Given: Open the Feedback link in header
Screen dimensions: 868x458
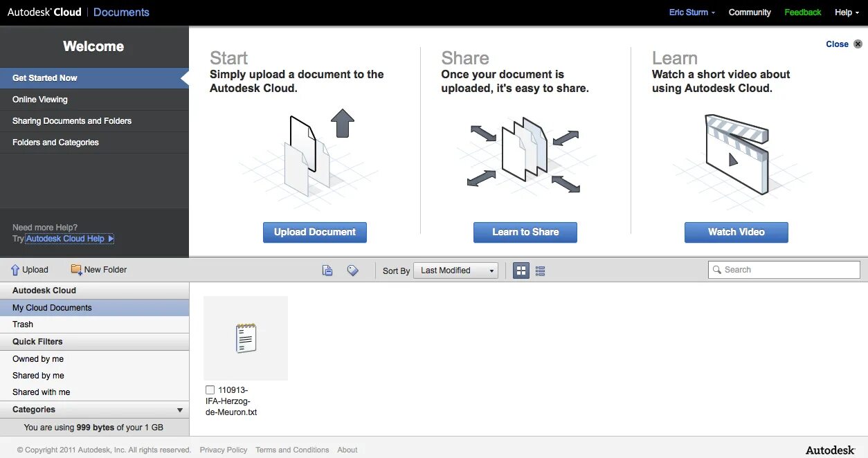Looking at the screenshot, I should click(803, 12).
